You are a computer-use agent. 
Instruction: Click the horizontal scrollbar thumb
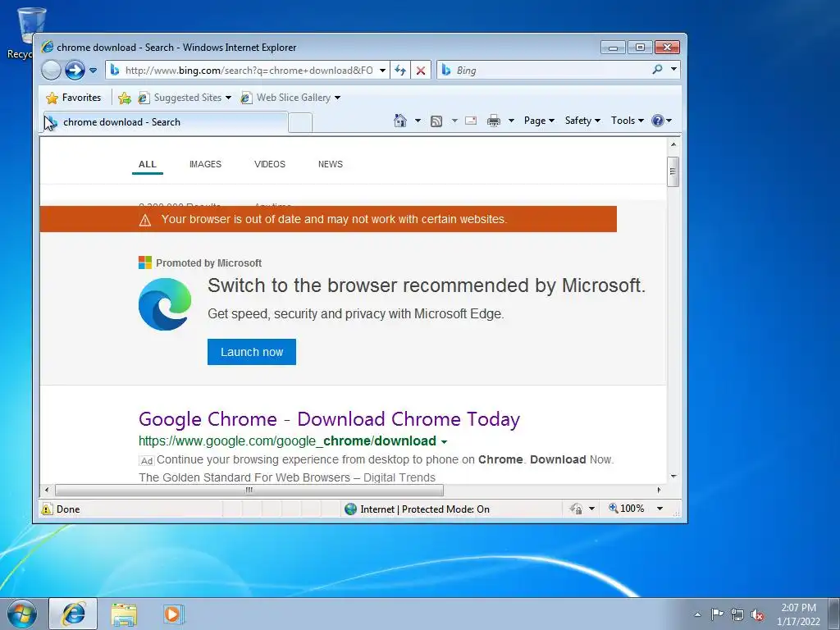point(249,490)
